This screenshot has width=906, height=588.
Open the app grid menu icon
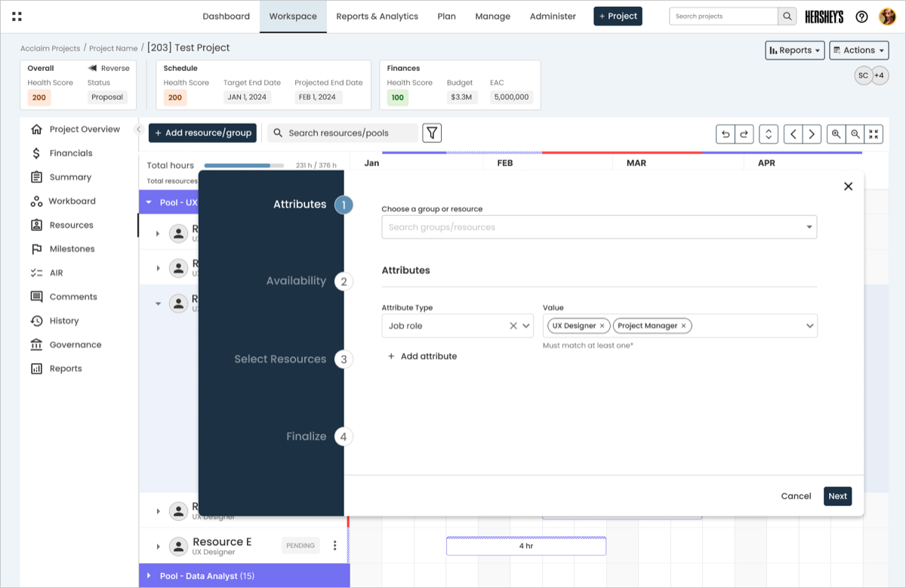17,16
